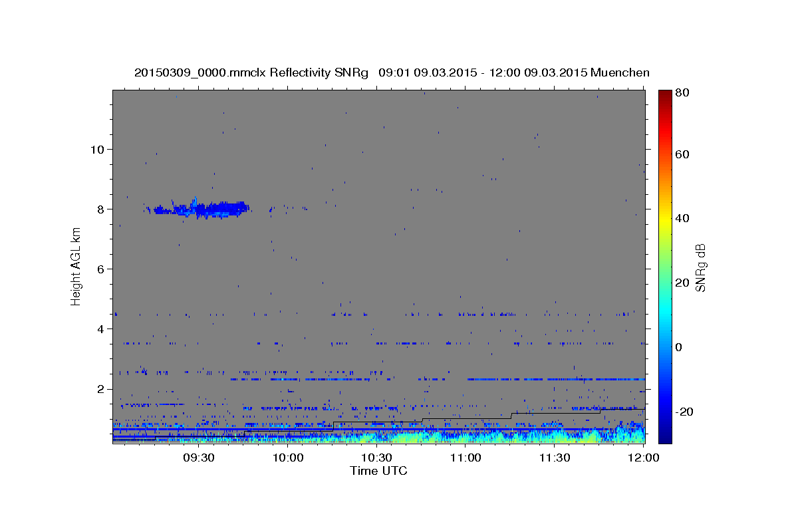Image resolution: width=798 pixels, height=532 pixels.
Task: Click the 10:30 time tick label
Action: pyautogui.click(x=376, y=458)
